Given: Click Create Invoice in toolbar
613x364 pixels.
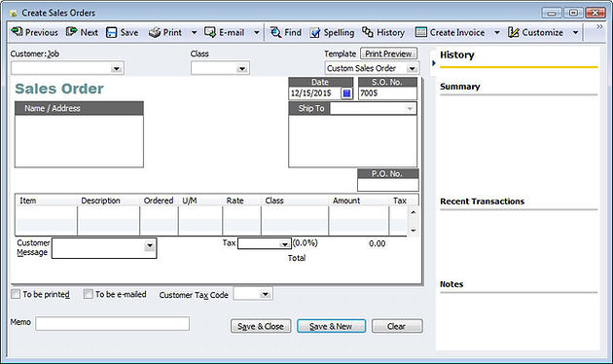Looking at the screenshot, I should pyautogui.click(x=450, y=32).
